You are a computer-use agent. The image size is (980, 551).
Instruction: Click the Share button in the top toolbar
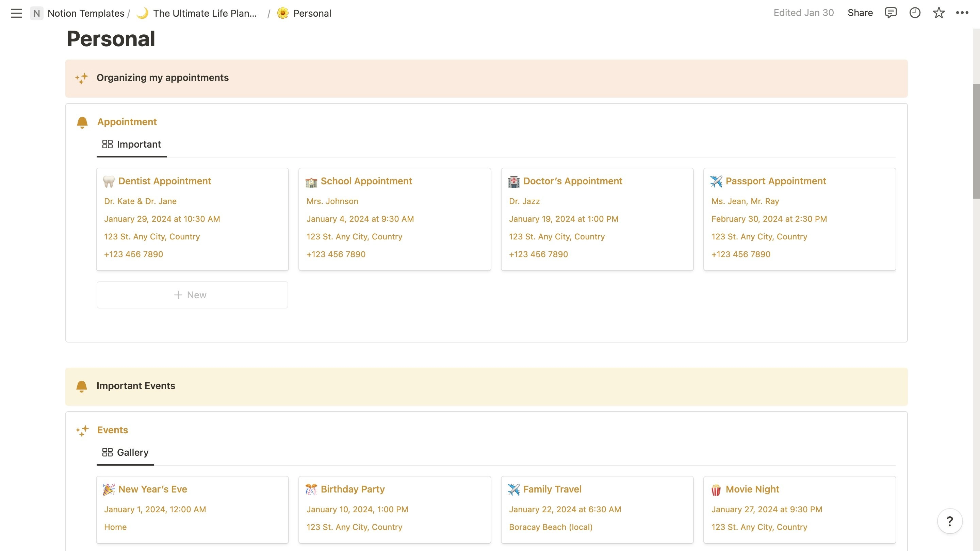point(860,13)
